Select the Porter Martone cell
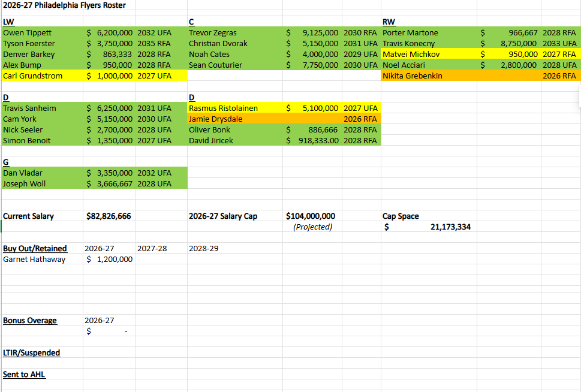581x392 pixels. click(429, 32)
